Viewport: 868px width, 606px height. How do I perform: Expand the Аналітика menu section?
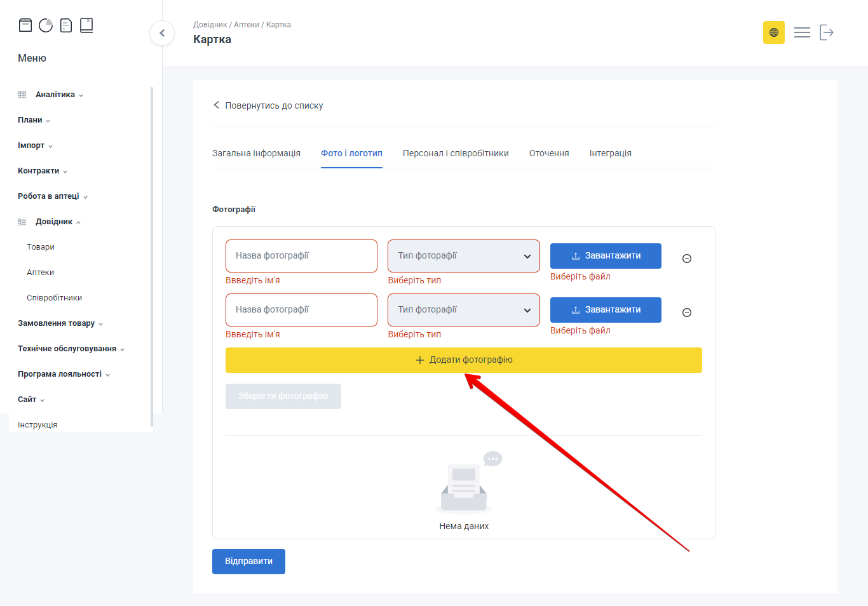pos(55,95)
